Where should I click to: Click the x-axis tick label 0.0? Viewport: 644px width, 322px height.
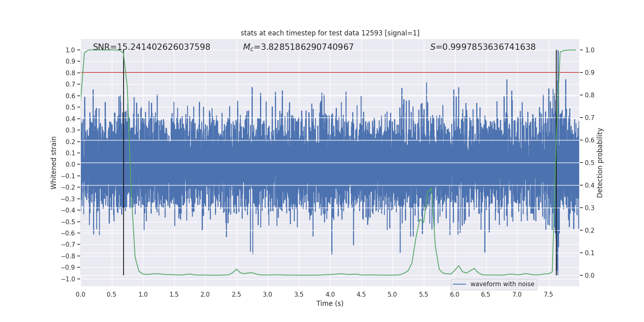(x=80, y=294)
